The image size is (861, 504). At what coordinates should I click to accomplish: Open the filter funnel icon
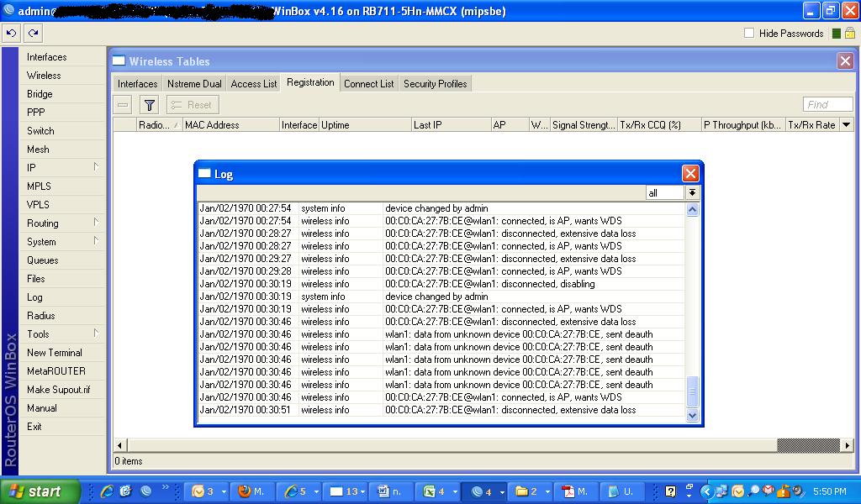(x=149, y=104)
